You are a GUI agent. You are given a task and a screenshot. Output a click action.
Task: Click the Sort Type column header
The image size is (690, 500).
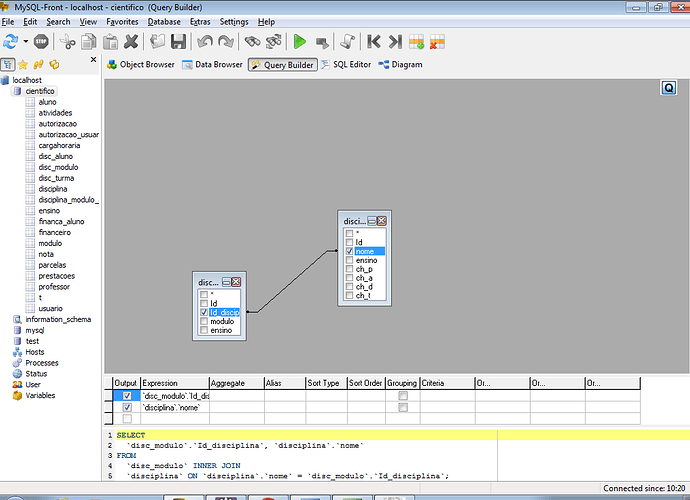[x=326, y=383]
